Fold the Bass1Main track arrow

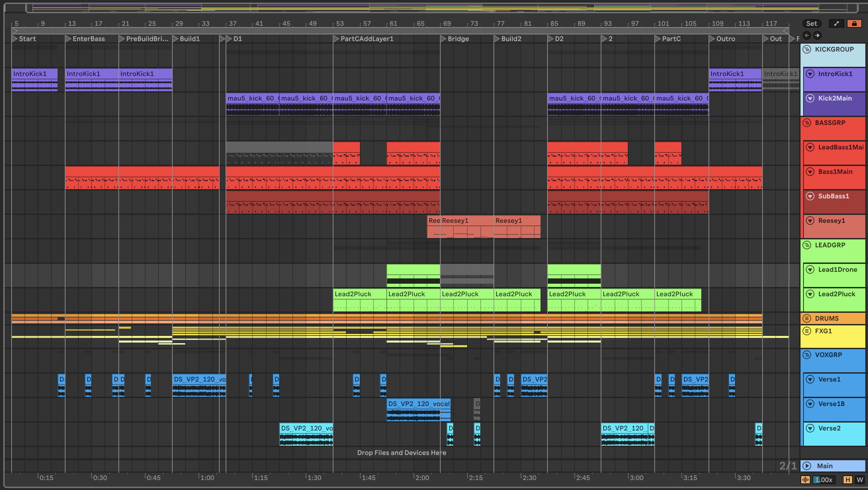click(810, 172)
